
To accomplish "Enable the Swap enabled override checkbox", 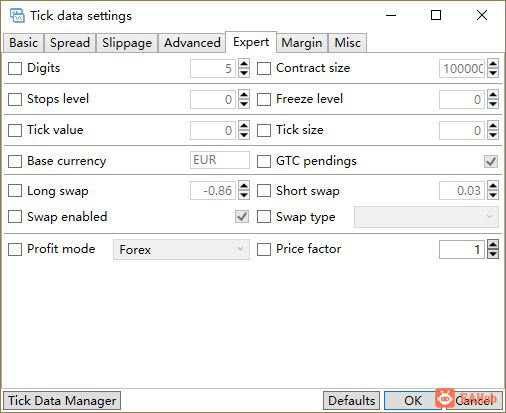I will (15, 217).
